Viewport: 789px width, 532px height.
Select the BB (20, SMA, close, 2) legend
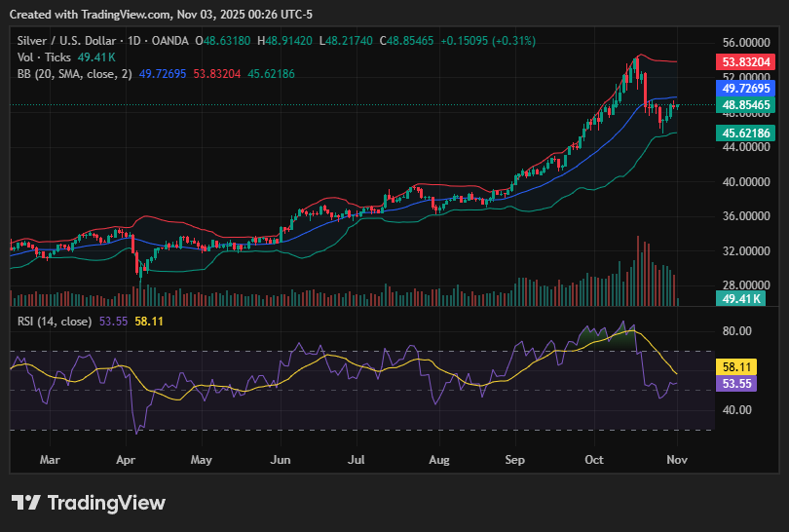click(x=75, y=73)
